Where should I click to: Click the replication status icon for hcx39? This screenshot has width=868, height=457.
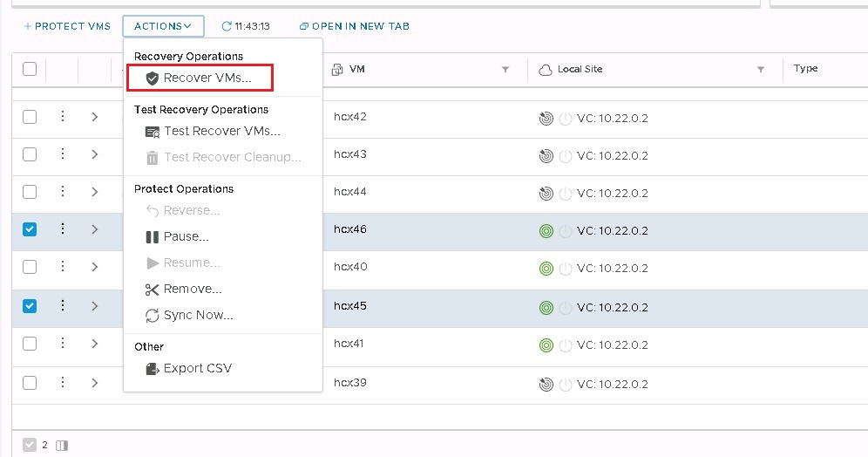click(546, 385)
